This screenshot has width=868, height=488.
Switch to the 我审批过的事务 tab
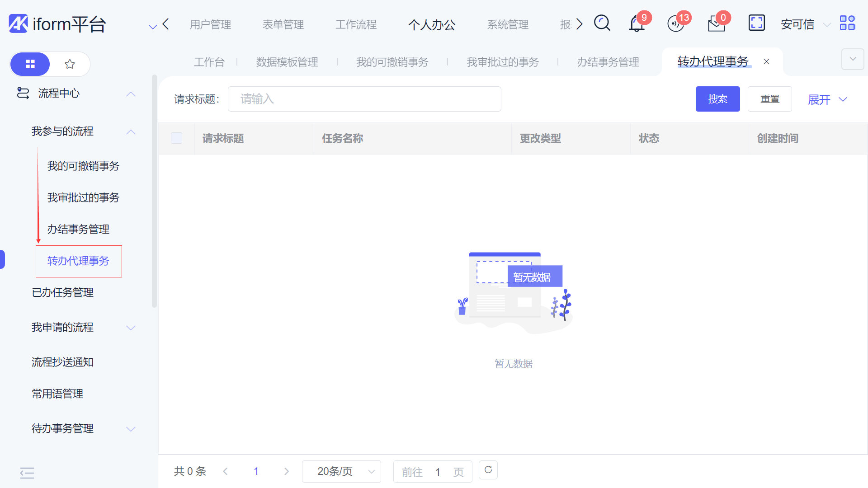pos(503,62)
